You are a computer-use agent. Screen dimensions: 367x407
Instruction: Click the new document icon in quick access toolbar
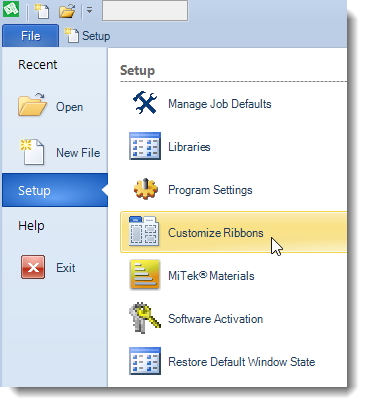[x=42, y=11]
